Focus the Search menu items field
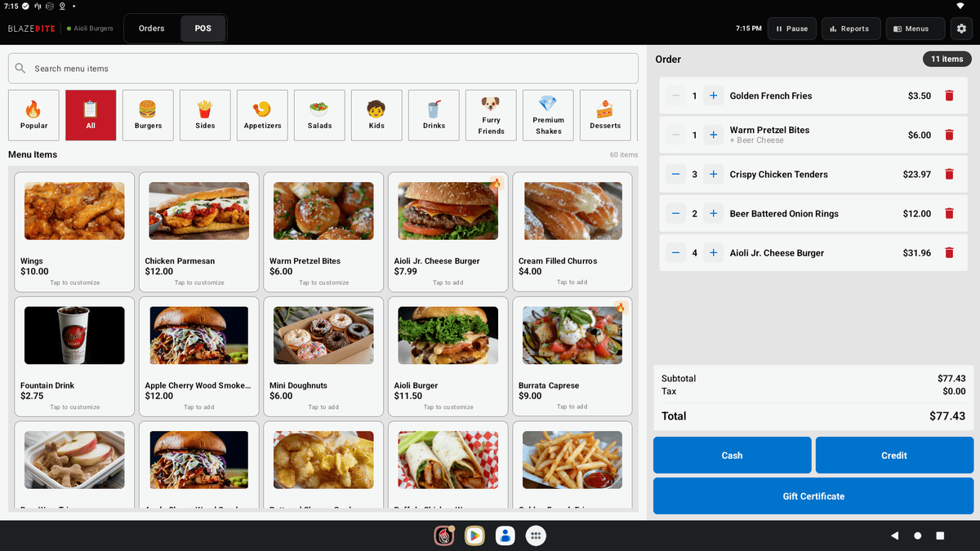 click(x=323, y=69)
